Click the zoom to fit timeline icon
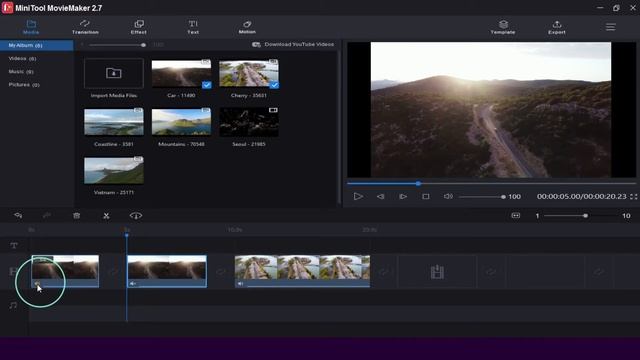The width and height of the screenshot is (640, 360). pyautogui.click(x=516, y=216)
